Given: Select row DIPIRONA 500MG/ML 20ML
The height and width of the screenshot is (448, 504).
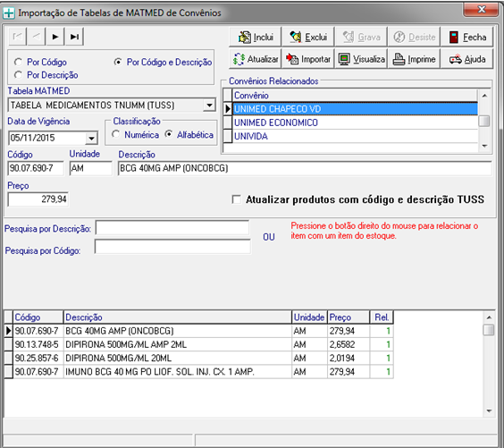Looking at the screenshot, I should 198,358.
